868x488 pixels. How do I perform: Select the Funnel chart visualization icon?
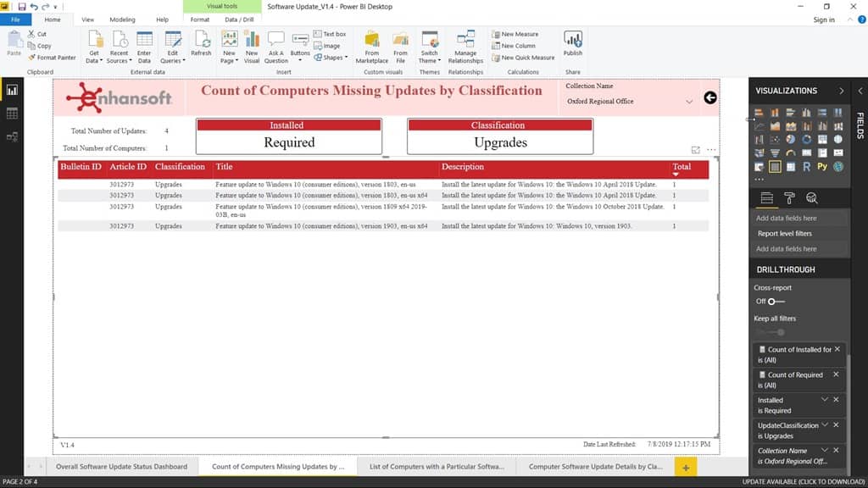[775, 153]
